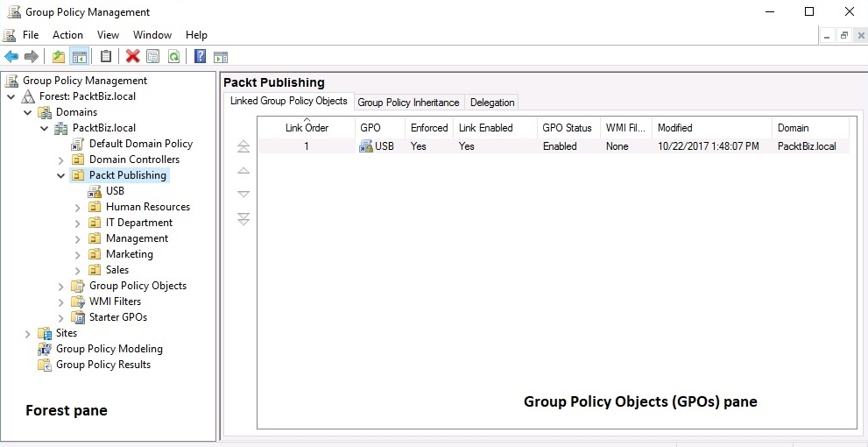868x447 pixels.
Task: Click the green Refresh icon
Action: click(173, 57)
